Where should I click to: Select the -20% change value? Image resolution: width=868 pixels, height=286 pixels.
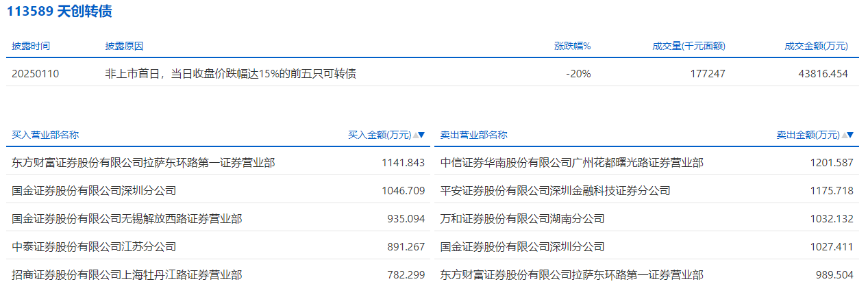pyautogui.click(x=578, y=74)
